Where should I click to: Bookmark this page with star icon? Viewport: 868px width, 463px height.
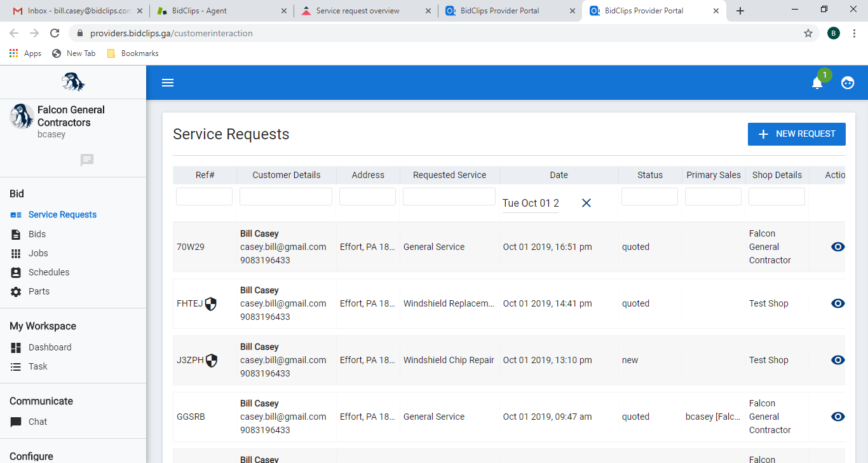808,33
